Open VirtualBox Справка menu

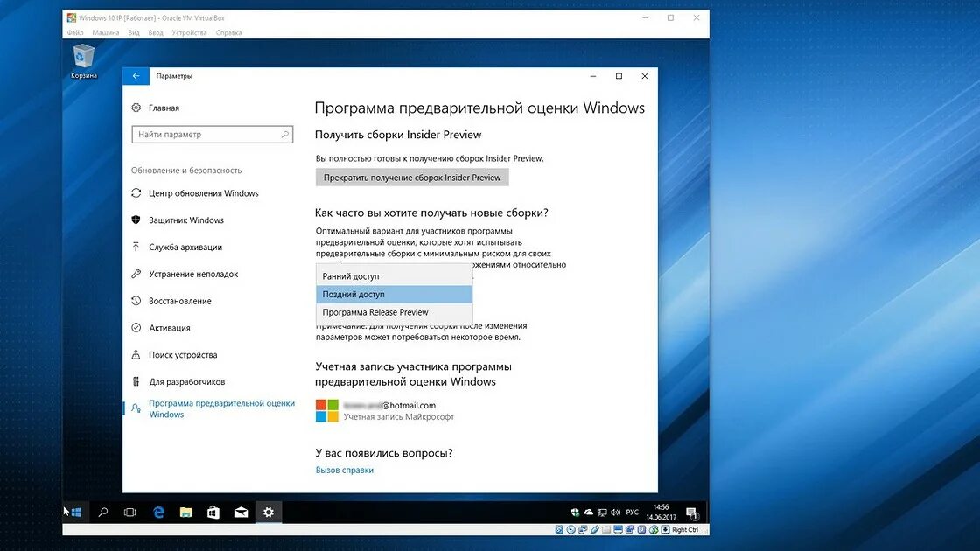click(x=228, y=32)
